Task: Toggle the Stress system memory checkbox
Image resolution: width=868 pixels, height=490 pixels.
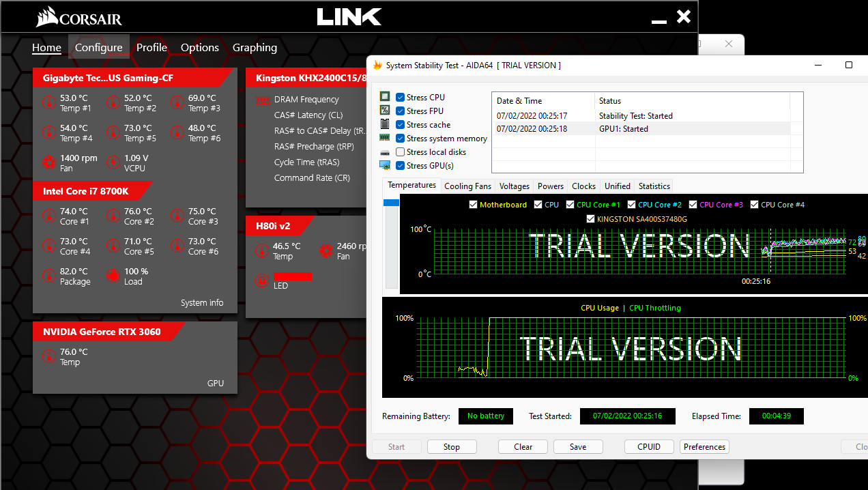Action: 400,138
